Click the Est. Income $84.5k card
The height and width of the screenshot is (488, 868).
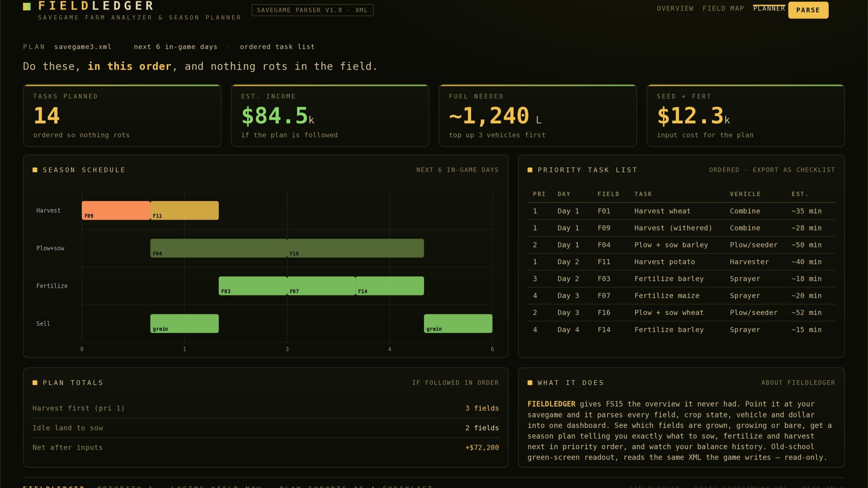point(330,116)
